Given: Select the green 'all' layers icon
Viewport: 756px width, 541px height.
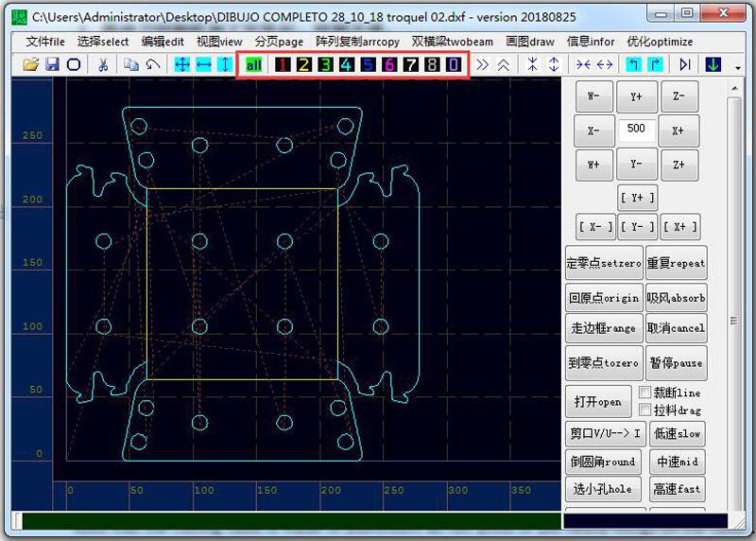Looking at the screenshot, I should coord(254,64).
